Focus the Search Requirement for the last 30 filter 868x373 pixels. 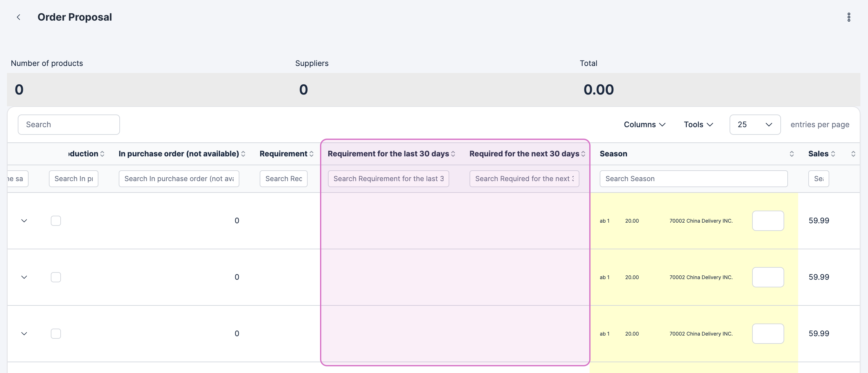[388, 179]
